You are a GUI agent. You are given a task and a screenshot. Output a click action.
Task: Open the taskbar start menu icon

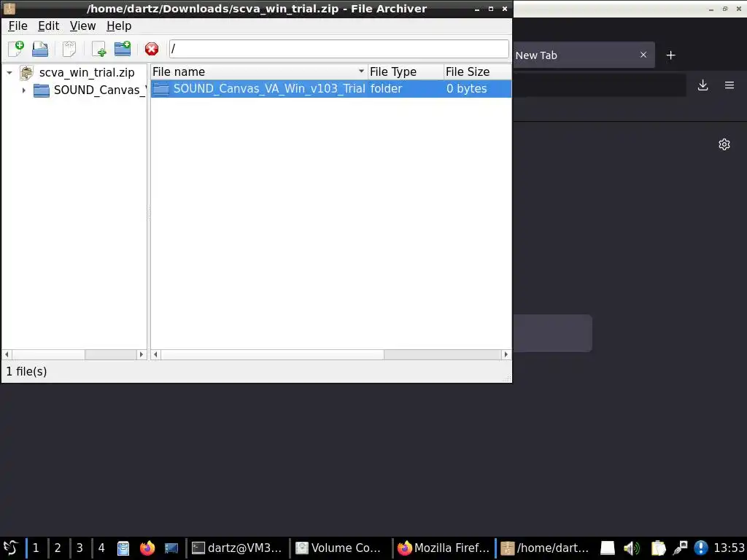(11, 548)
